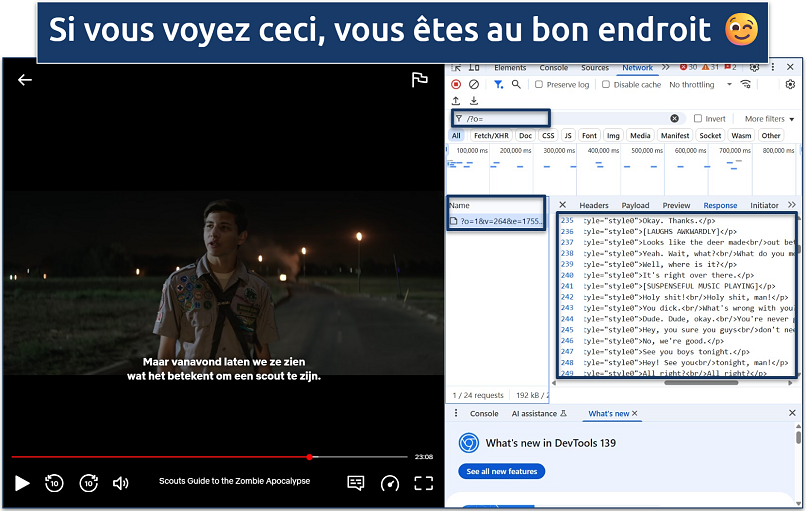This screenshot has width=806, height=511.
Task: Mute the video volume
Action: [121, 483]
